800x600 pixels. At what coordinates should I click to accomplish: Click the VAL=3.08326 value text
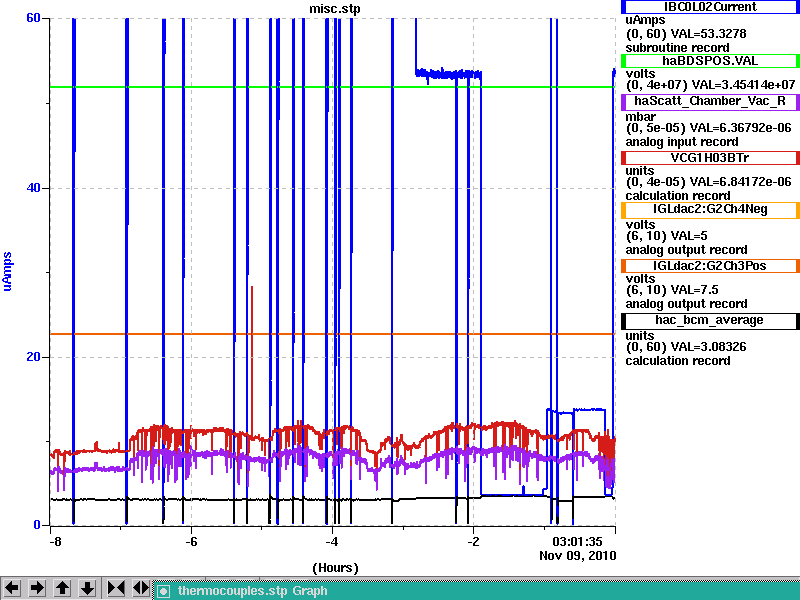click(709, 347)
